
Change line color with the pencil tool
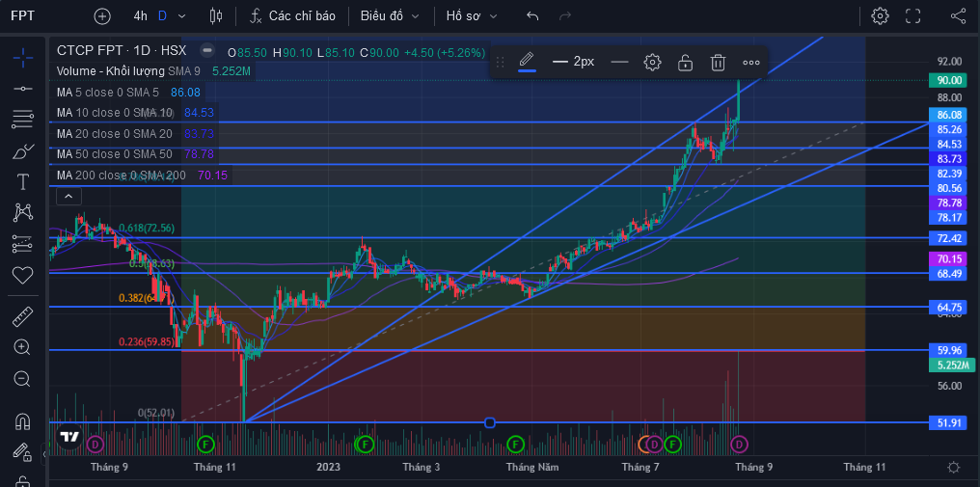tap(527, 62)
